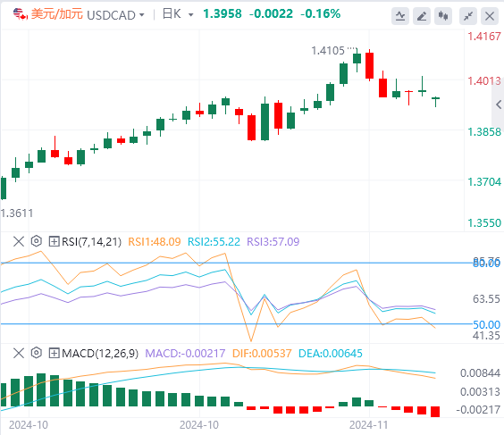
Task: Click the 1.3704 price axis label
Action: (484, 182)
